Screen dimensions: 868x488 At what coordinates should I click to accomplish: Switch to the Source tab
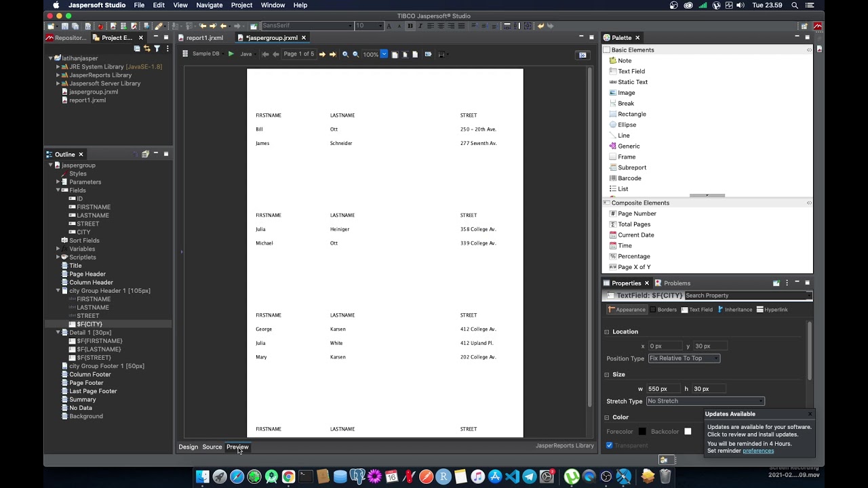(212, 447)
